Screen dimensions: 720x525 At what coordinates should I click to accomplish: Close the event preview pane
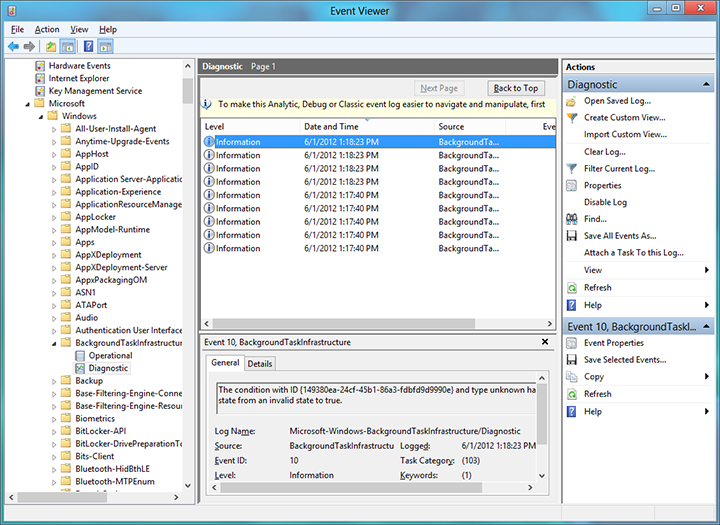coord(545,342)
